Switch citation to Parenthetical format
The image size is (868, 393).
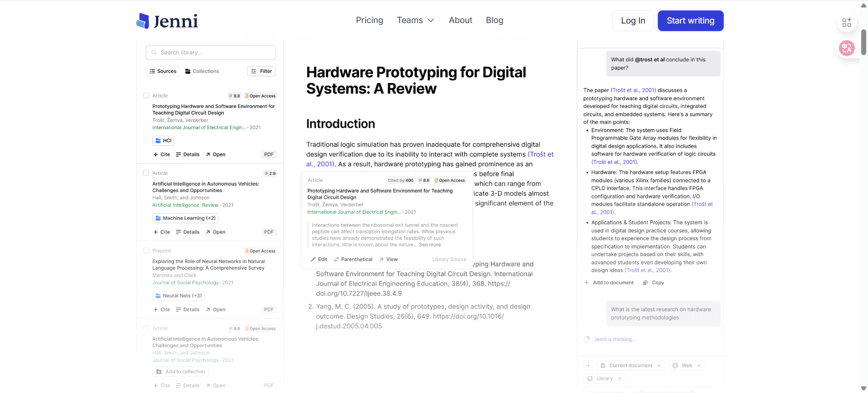point(353,260)
